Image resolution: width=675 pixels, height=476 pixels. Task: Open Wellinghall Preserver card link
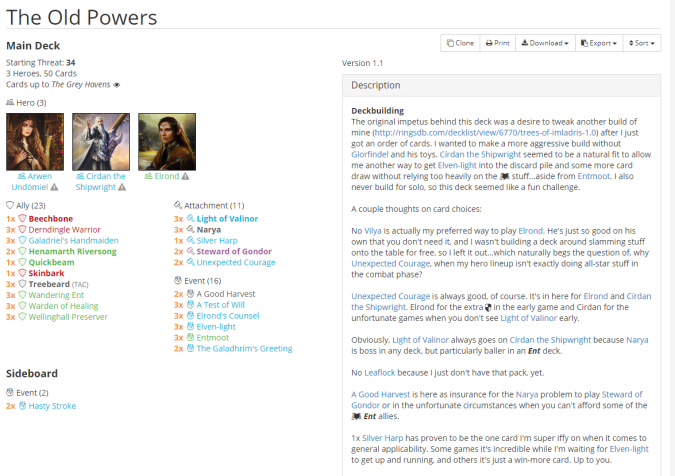click(x=68, y=317)
